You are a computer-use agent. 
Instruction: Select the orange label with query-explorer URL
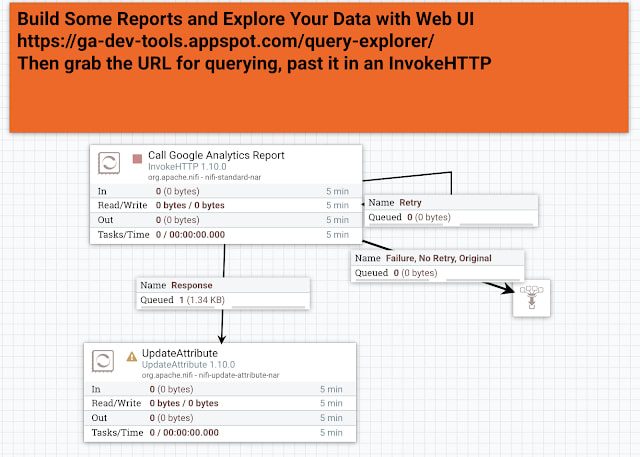319,67
